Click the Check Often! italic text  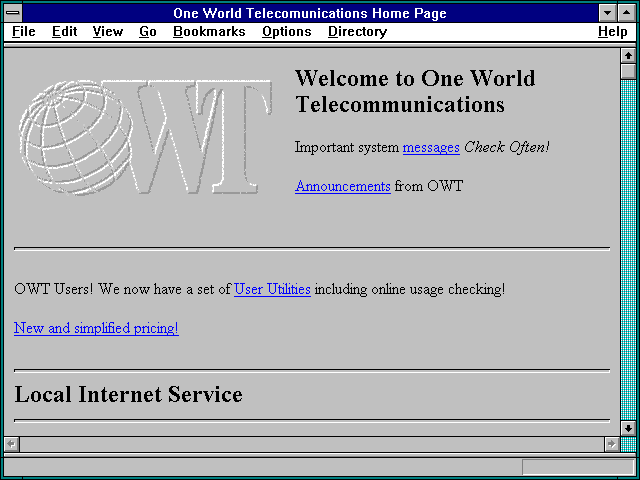[507, 147]
